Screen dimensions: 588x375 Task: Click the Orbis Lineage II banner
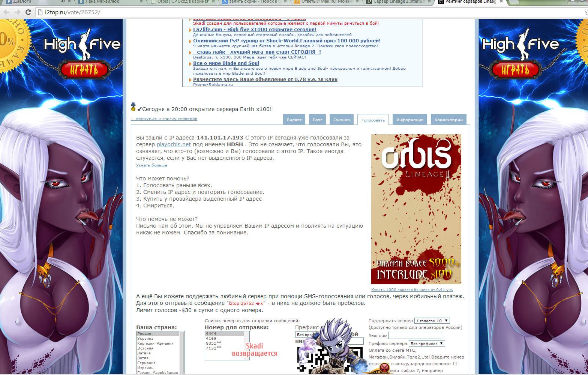pos(416,209)
